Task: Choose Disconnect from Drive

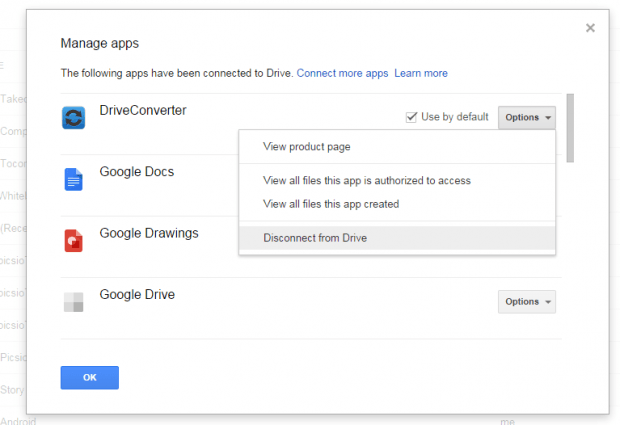Action: (x=397, y=238)
